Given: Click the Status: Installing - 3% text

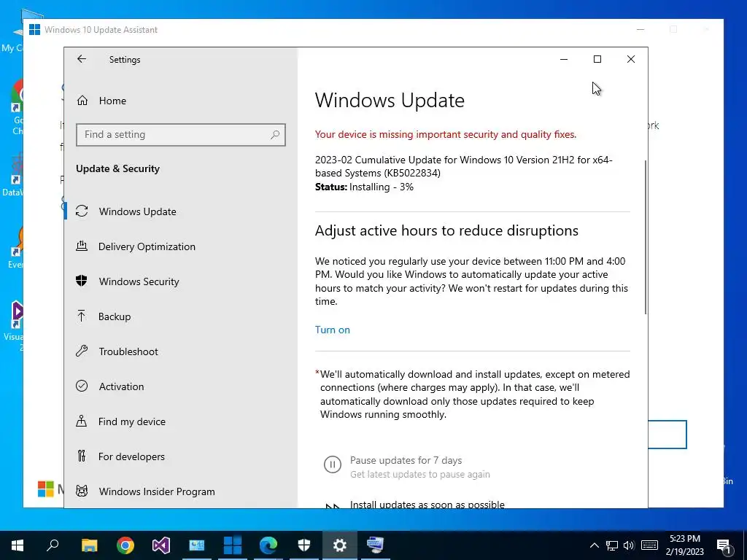Looking at the screenshot, I should 365,187.
